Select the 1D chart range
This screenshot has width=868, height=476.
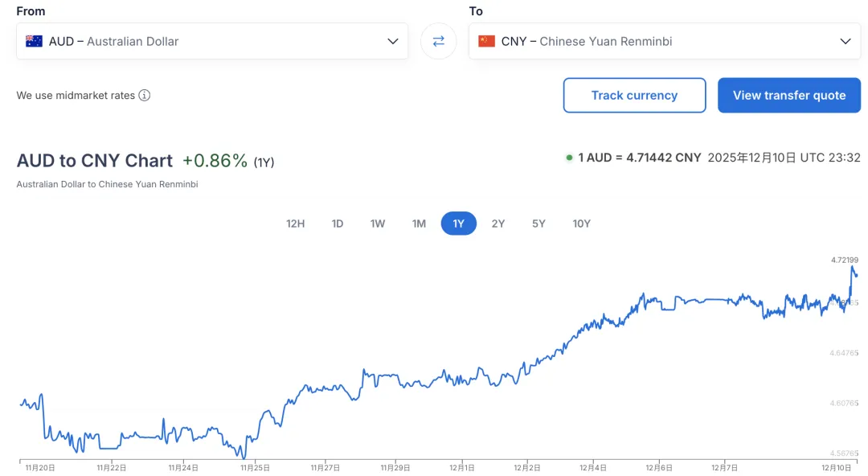[x=338, y=224]
